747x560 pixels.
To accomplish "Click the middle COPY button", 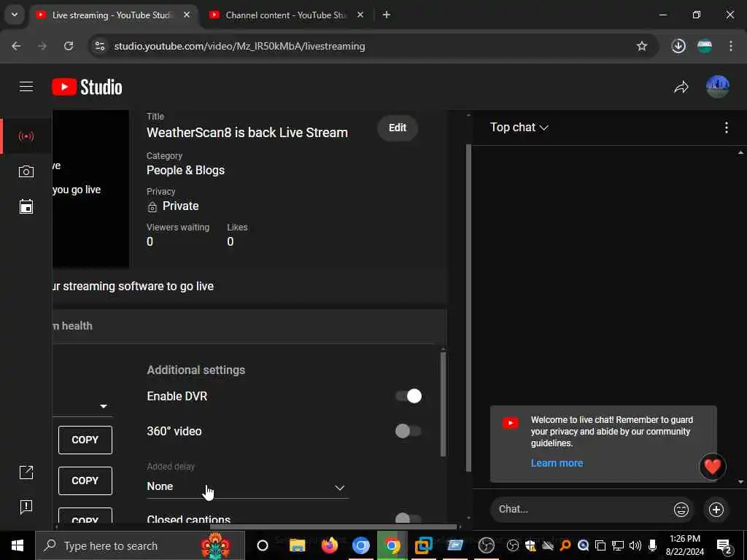I will pos(85,481).
